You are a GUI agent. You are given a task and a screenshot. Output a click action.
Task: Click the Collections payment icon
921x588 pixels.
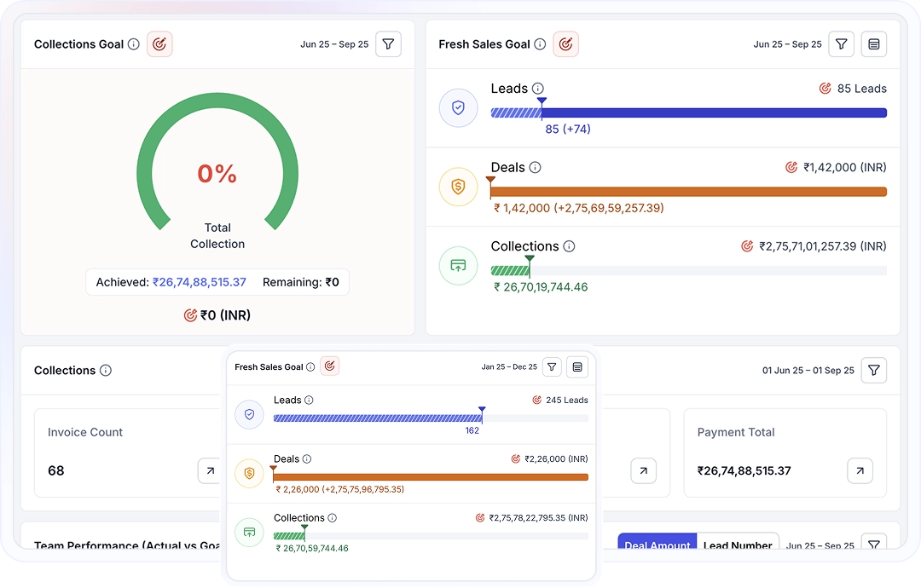[458, 265]
